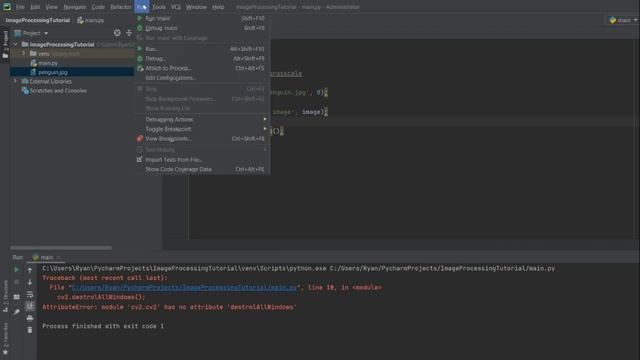Choose Edit Configurations... menu entry
Image resolution: width=640 pixels, height=360 pixels.
point(203,78)
